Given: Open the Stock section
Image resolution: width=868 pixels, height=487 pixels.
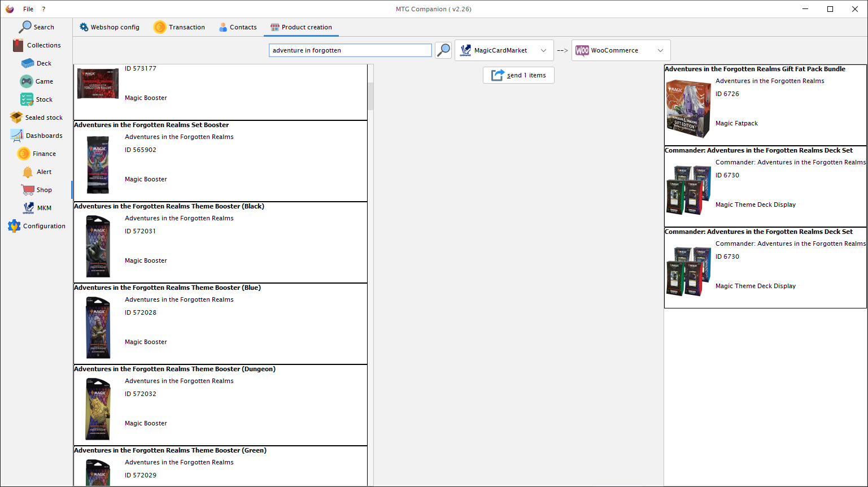Looking at the screenshot, I should coord(36,99).
